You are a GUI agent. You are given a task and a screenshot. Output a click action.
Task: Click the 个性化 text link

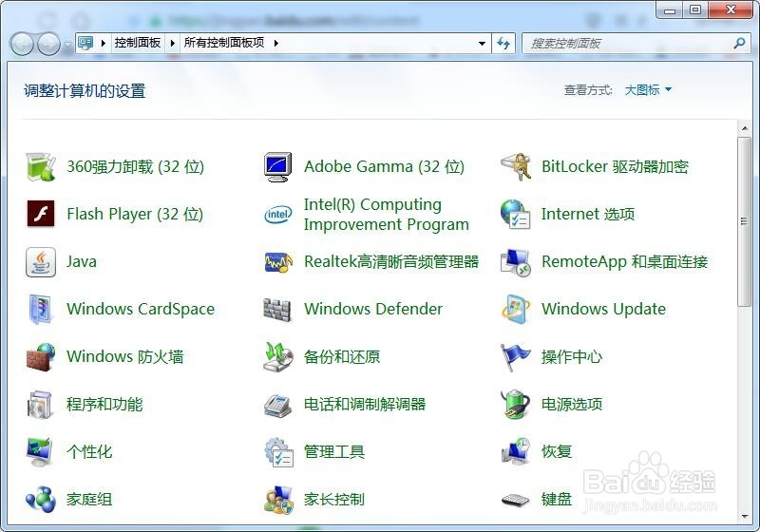[x=89, y=451]
